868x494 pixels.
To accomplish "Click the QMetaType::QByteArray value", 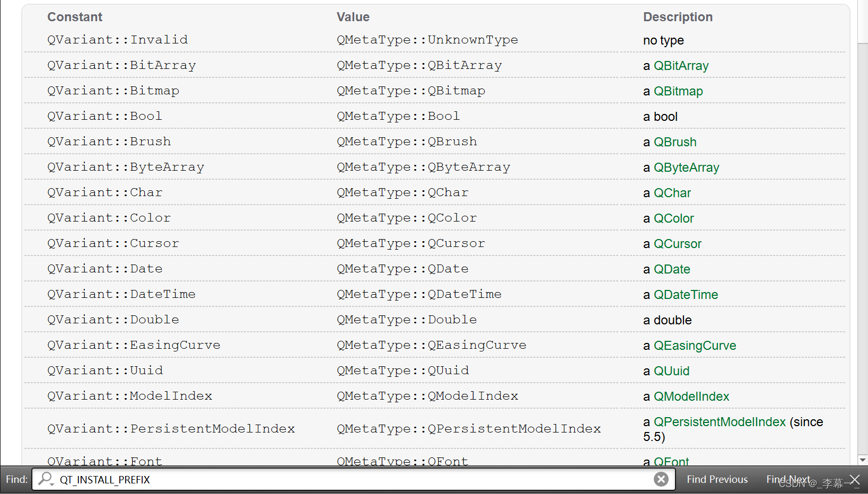I will (x=423, y=167).
